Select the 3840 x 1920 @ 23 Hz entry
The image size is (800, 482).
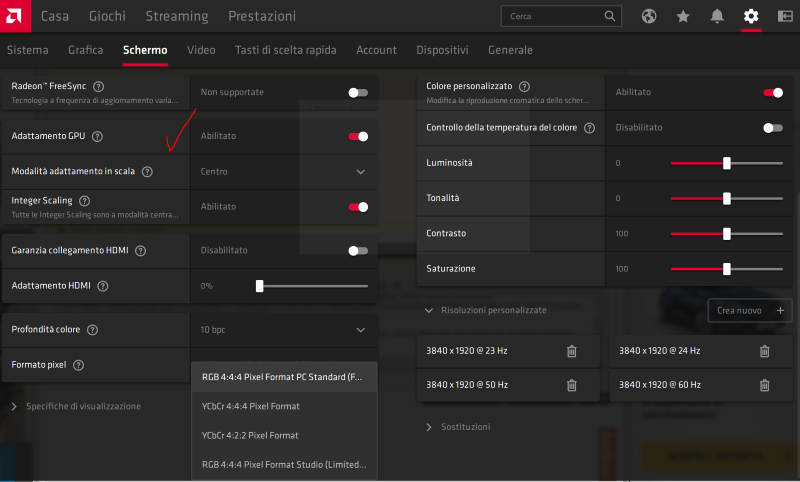(x=508, y=351)
